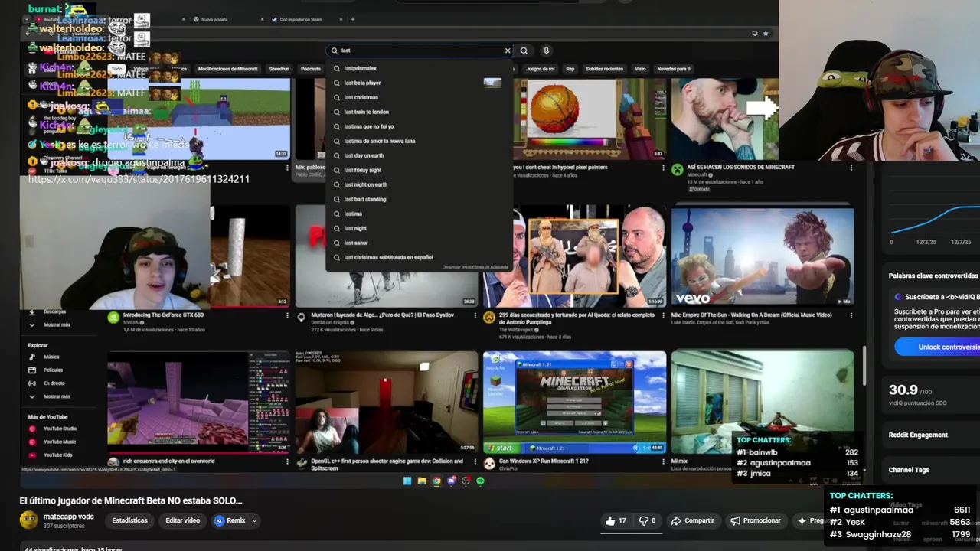Open Spotify from the taskbar
This screenshot has height=551, width=980.
480,481
